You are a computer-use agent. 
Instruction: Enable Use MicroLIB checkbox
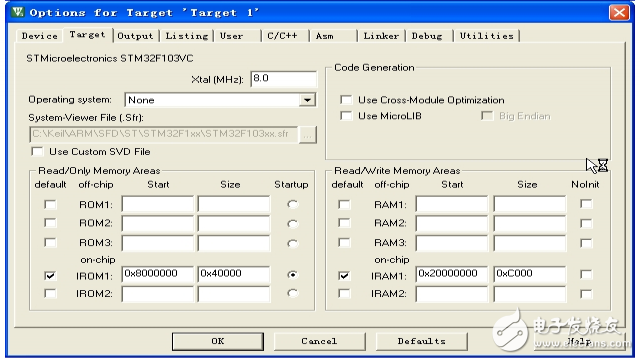(346, 116)
